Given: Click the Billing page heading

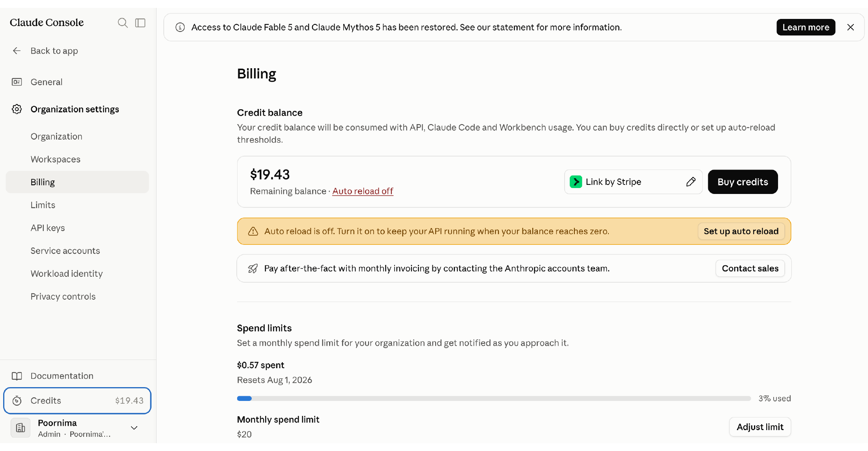Looking at the screenshot, I should [256, 74].
